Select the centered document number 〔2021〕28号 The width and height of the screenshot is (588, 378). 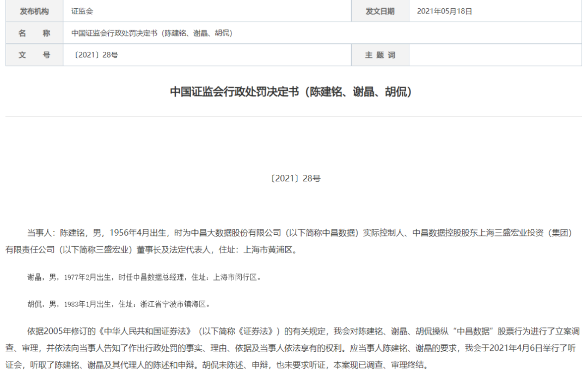[x=295, y=179]
